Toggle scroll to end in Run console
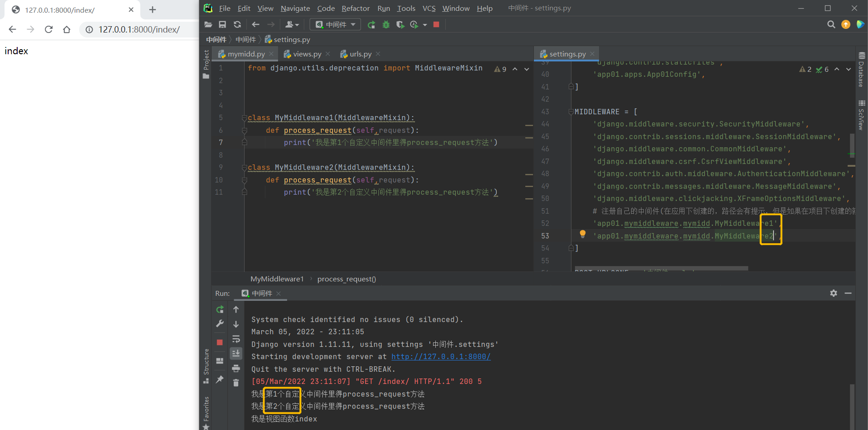 [x=236, y=353]
